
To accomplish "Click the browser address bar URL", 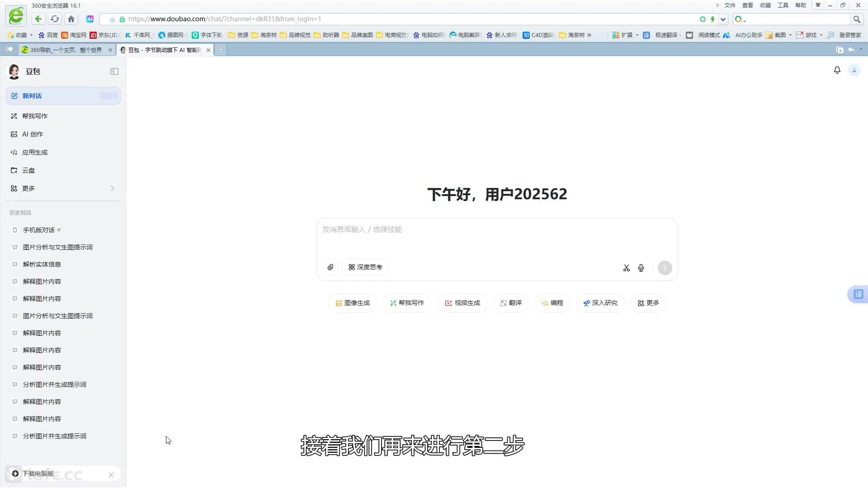I will [x=224, y=19].
